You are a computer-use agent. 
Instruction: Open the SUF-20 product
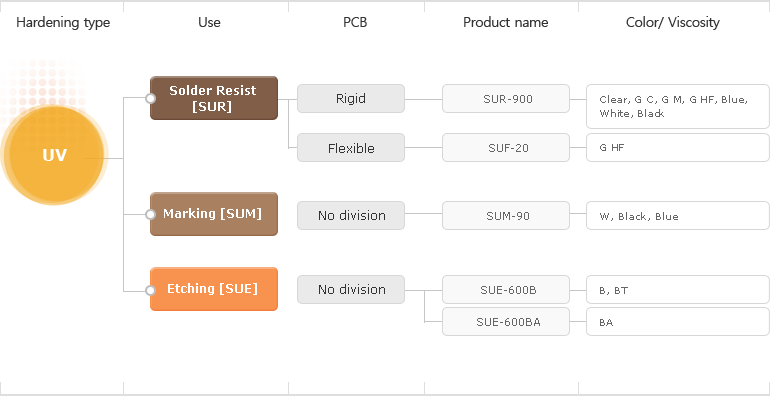[x=506, y=147]
